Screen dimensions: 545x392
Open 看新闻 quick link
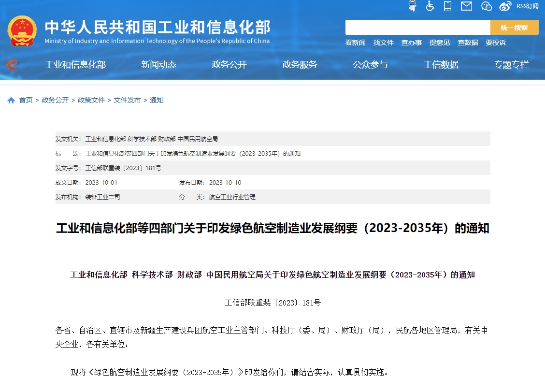355,43
